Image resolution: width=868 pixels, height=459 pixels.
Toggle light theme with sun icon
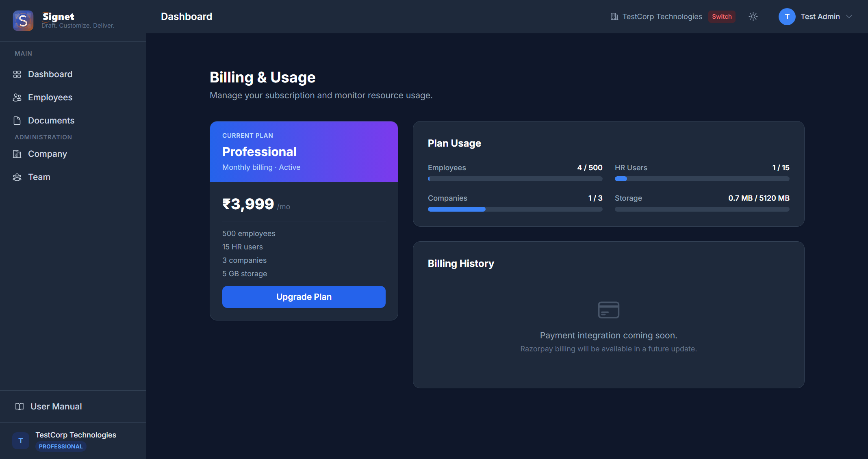click(x=753, y=17)
